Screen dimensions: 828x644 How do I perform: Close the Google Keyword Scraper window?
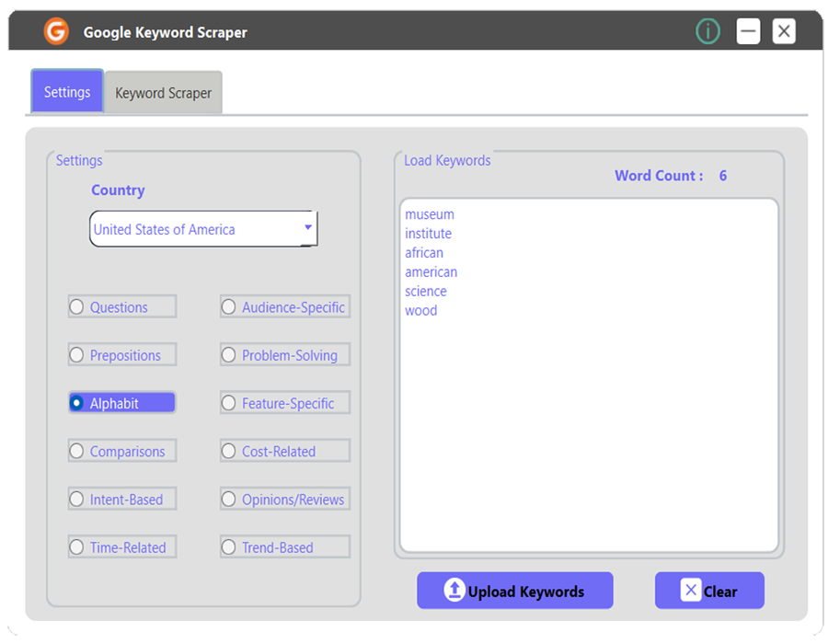[x=784, y=31]
